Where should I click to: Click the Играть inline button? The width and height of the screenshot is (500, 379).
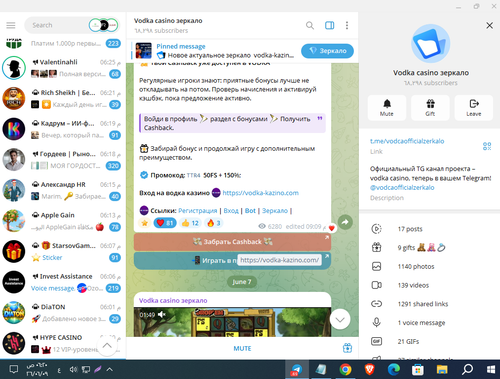coord(232,260)
